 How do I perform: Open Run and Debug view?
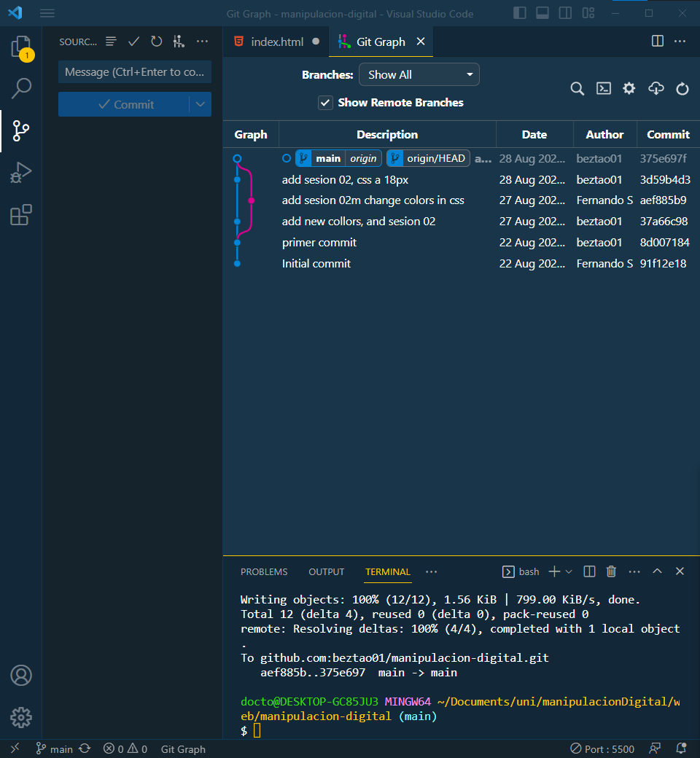point(21,173)
